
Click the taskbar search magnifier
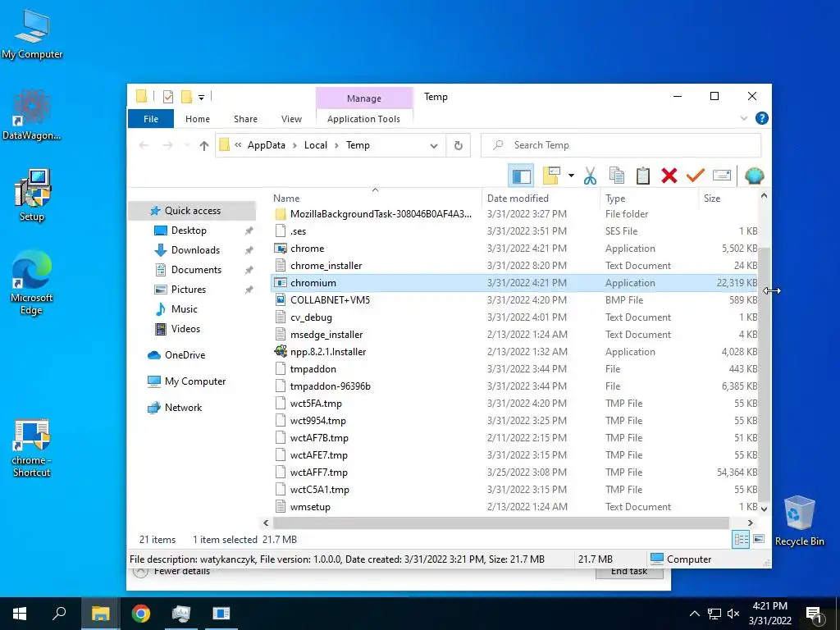coord(59,613)
